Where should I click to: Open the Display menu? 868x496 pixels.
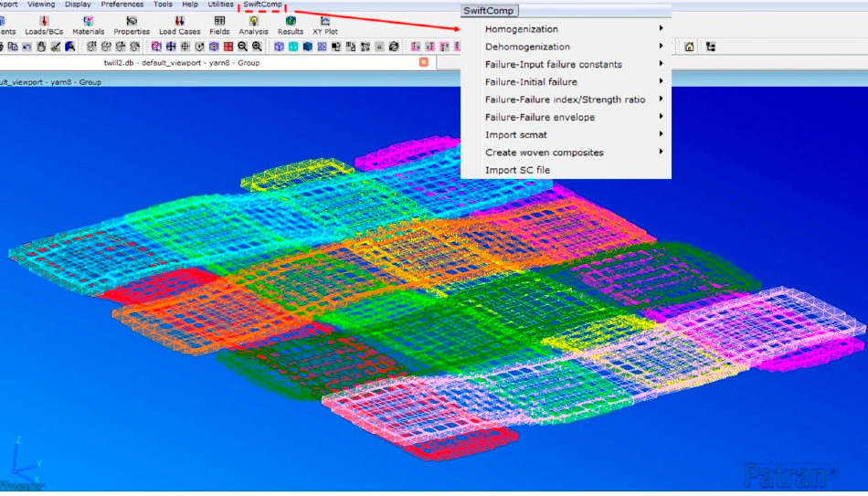78,5
